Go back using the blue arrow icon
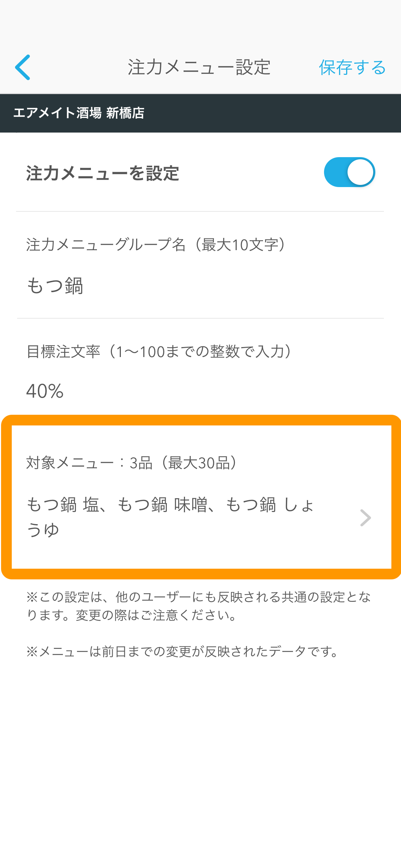The height and width of the screenshot is (868, 401). click(22, 67)
